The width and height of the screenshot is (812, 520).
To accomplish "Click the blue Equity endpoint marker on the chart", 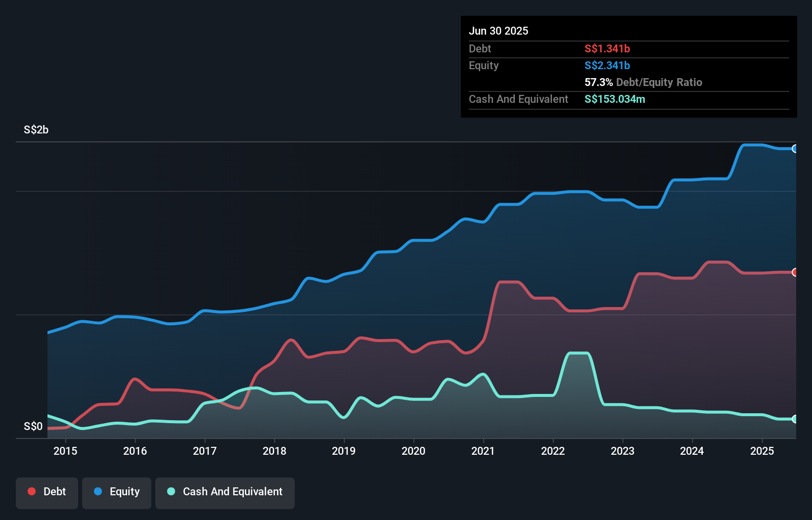I will coord(795,149).
